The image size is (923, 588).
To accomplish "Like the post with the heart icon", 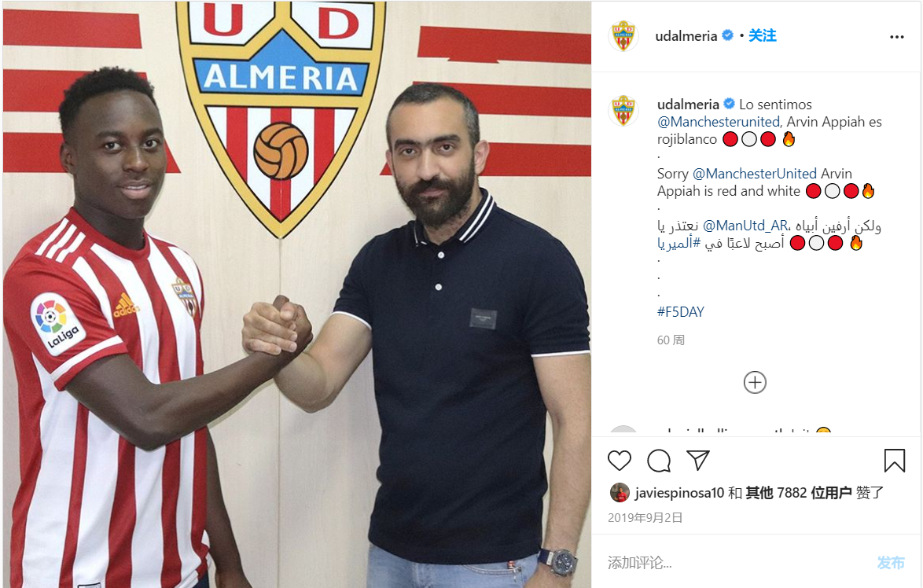I will tap(620, 461).
